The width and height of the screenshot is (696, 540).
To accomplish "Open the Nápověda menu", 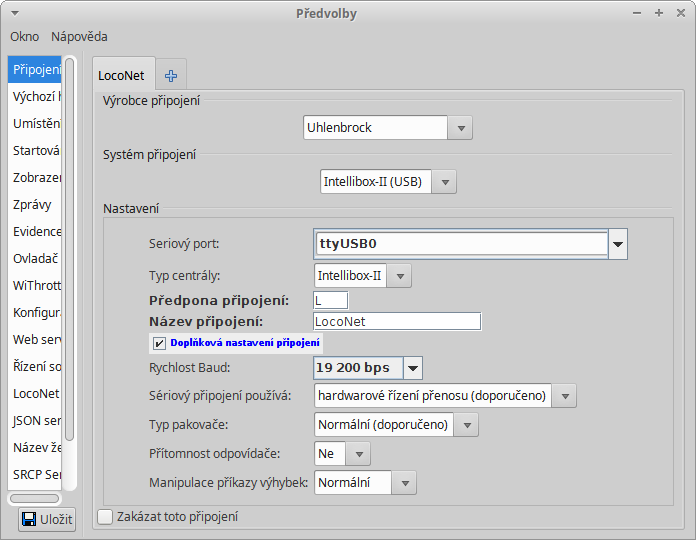I will [x=79, y=36].
